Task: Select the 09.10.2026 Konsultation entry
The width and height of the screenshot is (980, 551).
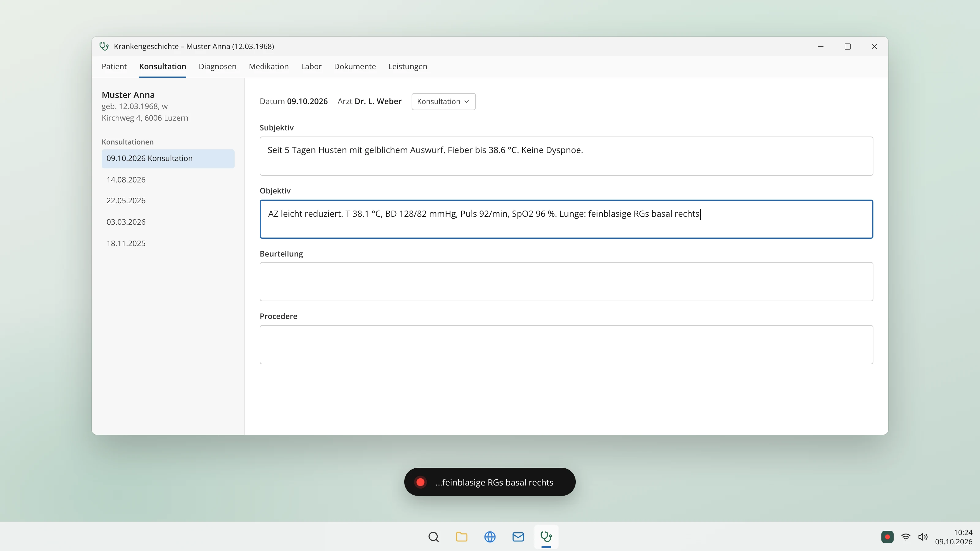Action: pyautogui.click(x=168, y=159)
